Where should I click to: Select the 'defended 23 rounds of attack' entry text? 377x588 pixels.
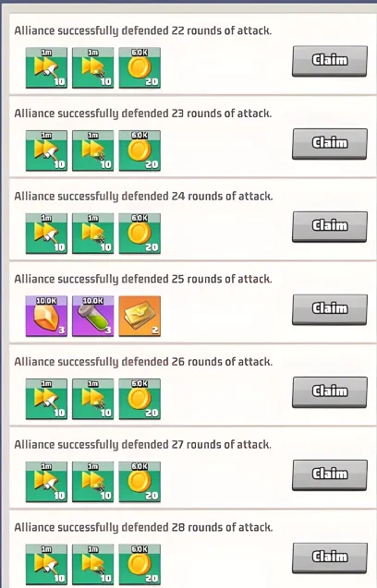coord(142,114)
